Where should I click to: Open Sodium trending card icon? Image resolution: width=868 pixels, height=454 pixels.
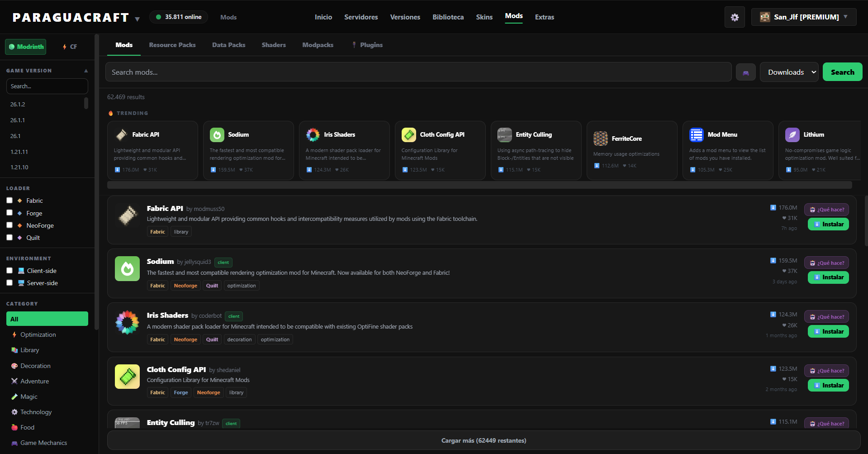point(217,134)
